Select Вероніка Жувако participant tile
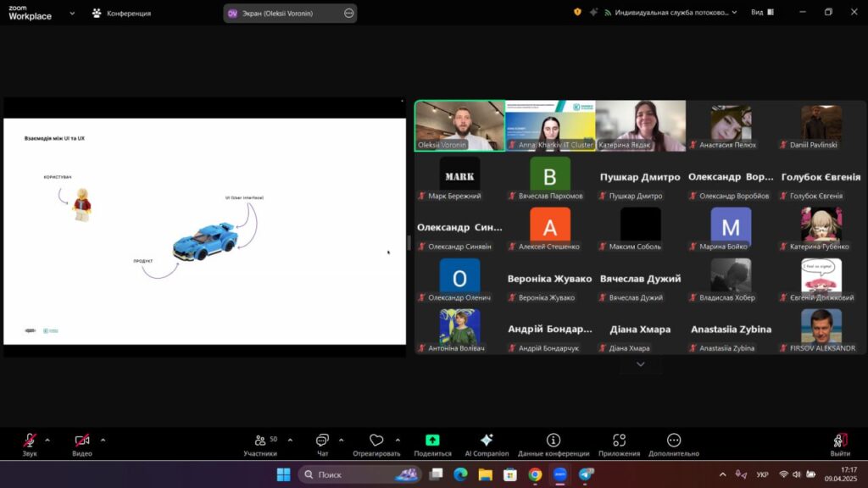Viewport: 868px width, 488px height. tap(550, 279)
